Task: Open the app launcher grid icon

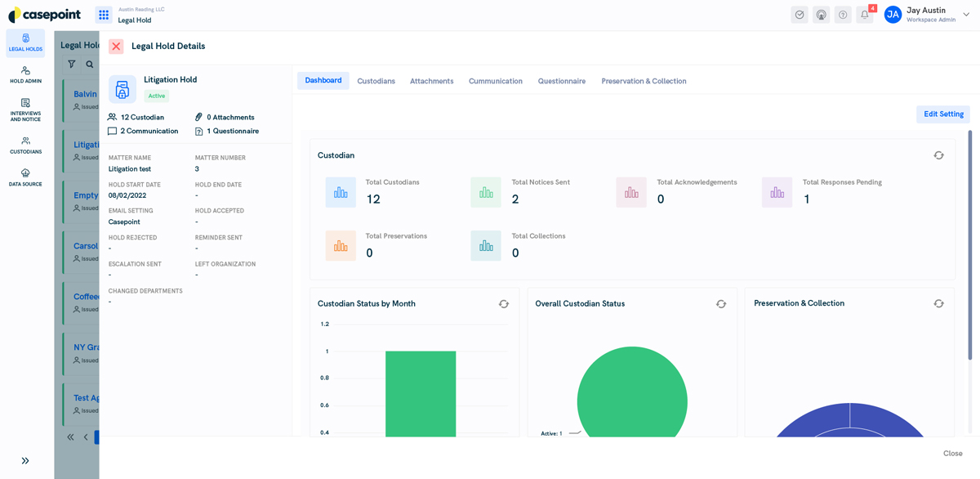Action: pos(103,14)
